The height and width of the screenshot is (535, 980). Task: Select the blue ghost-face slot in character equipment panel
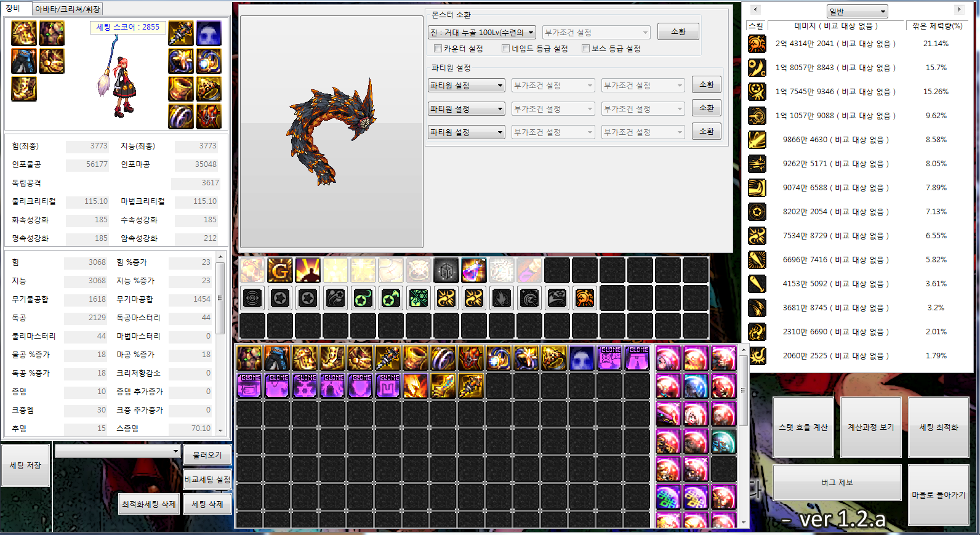pos(209,33)
